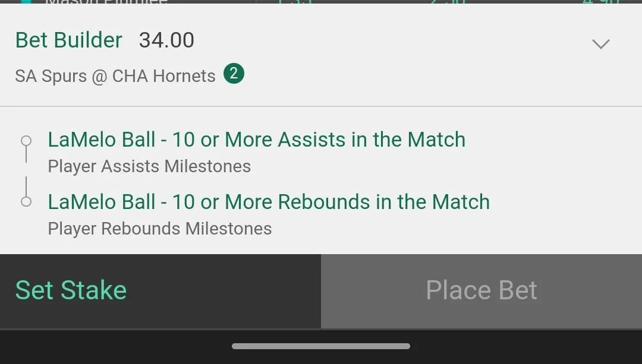This screenshot has height=364, width=642.
Task: Tap the 34.00 combined odds
Action: 166,40
